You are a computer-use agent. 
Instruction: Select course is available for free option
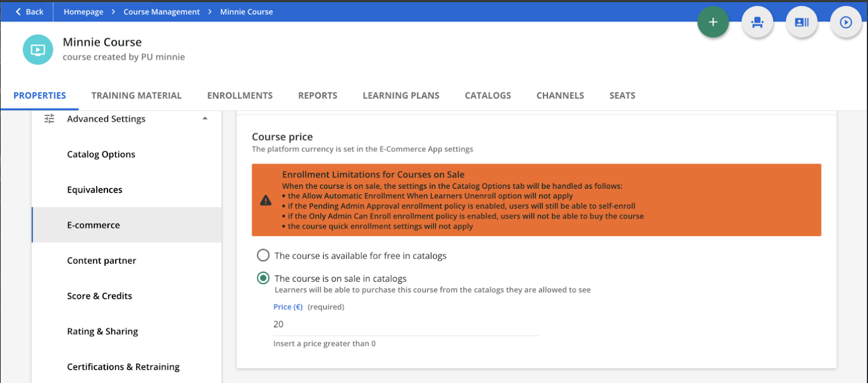tap(263, 256)
